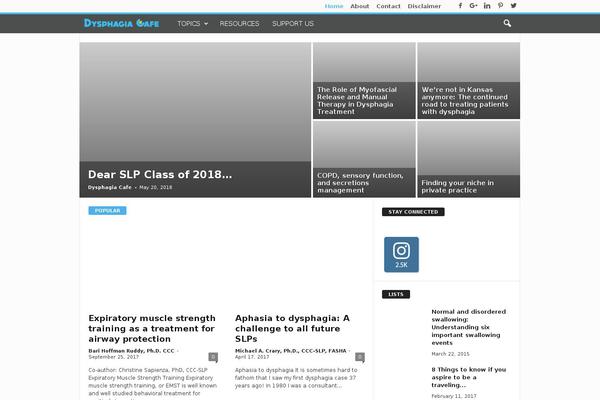Click thumbnail above Finding your niche title
The image size is (600, 400).
pos(469,148)
